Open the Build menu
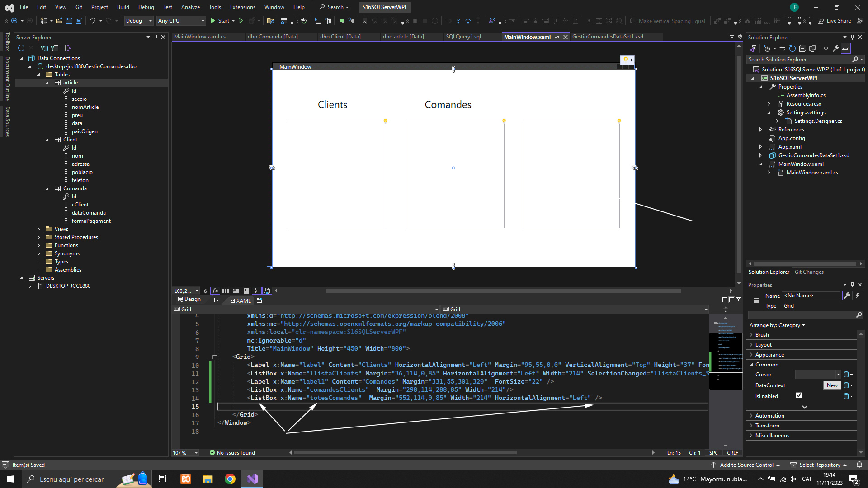The image size is (868, 488). (x=123, y=7)
